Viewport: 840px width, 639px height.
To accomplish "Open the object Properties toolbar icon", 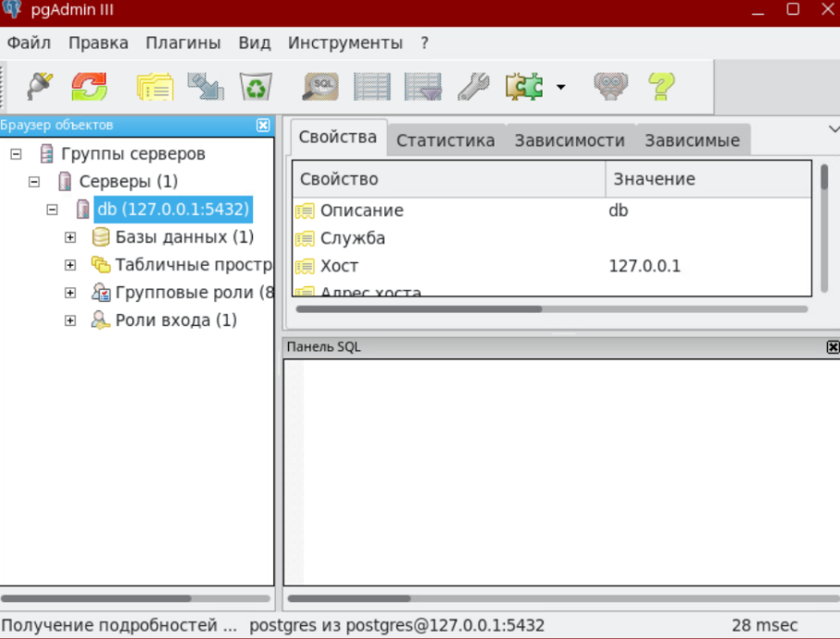I will 156,87.
